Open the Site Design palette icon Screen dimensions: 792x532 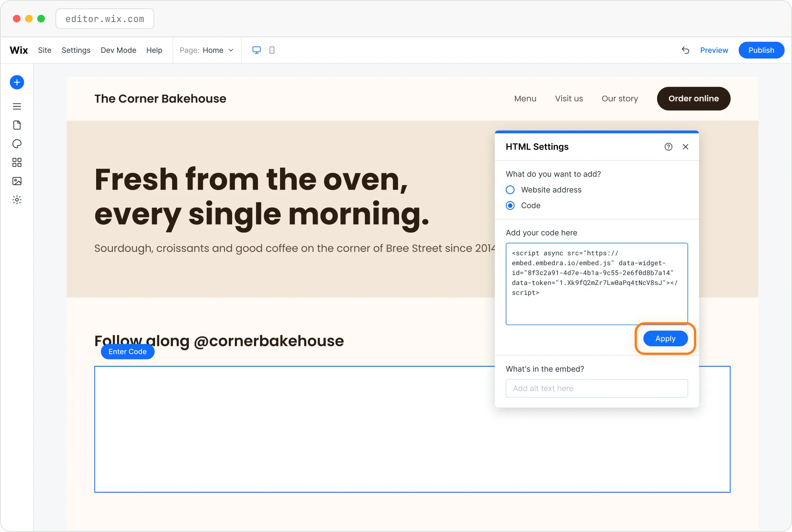point(17,144)
